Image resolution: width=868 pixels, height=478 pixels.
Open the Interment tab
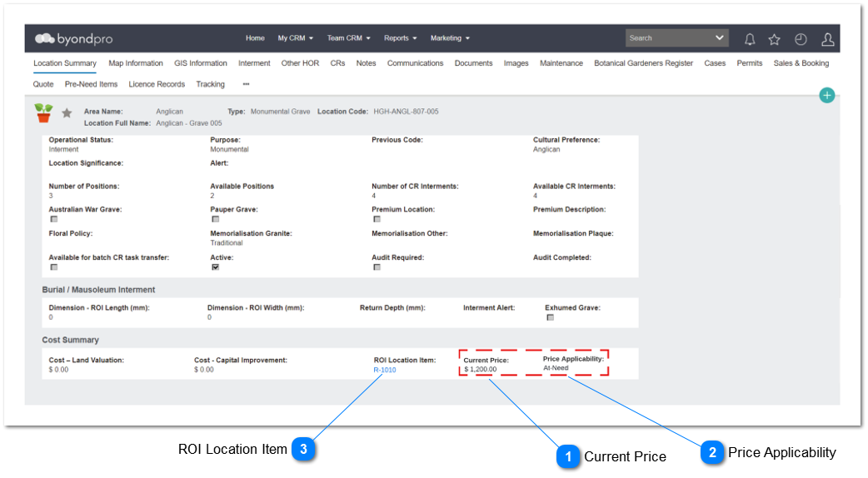pyautogui.click(x=254, y=63)
